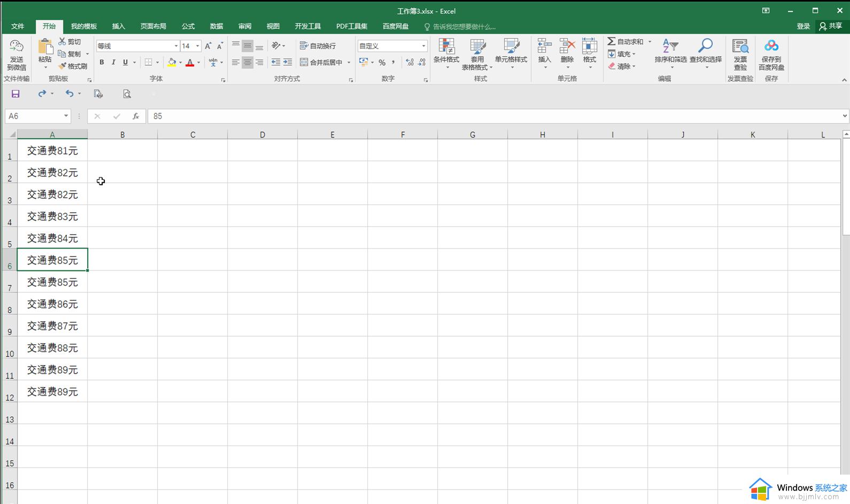Expand the Fill (填充) dropdown
The image size is (850, 504).
pos(634,54)
